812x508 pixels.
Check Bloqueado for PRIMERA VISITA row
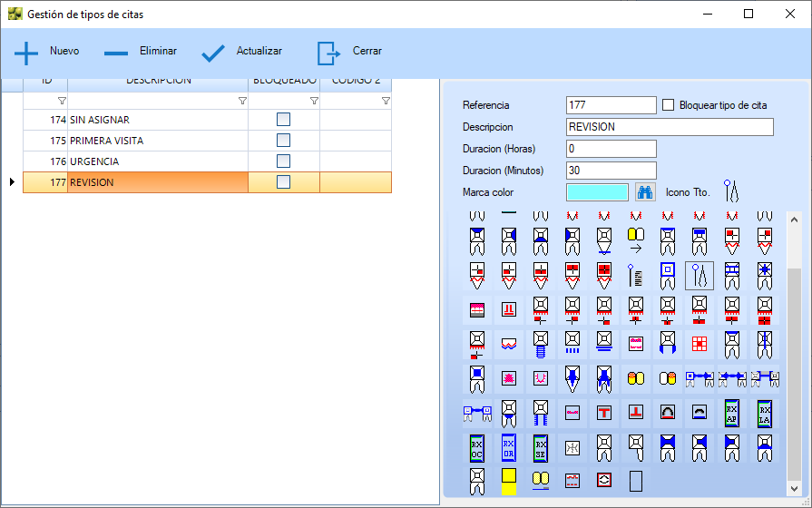pyautogui.click(x=283, y=141)
